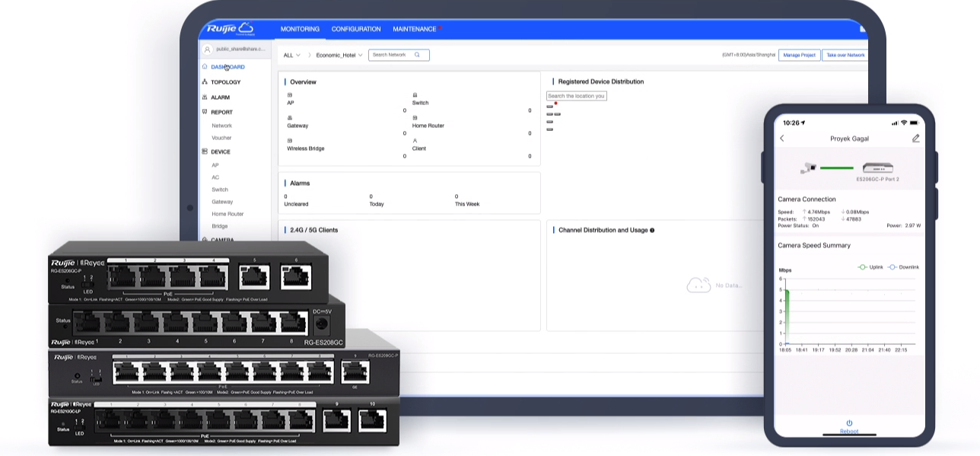Click the Take over Network button
The height and width of the screenshot is (456, 980).
(845, 55)
